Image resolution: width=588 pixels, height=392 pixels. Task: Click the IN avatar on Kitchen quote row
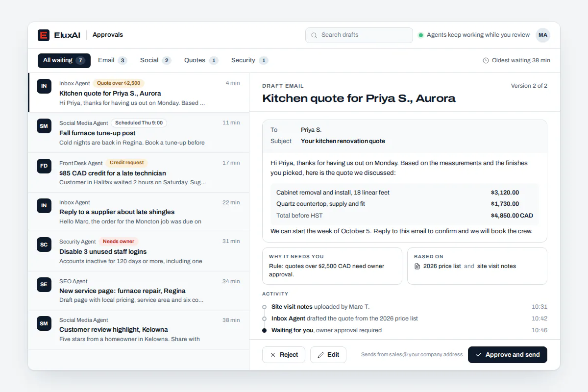point(44,86)
